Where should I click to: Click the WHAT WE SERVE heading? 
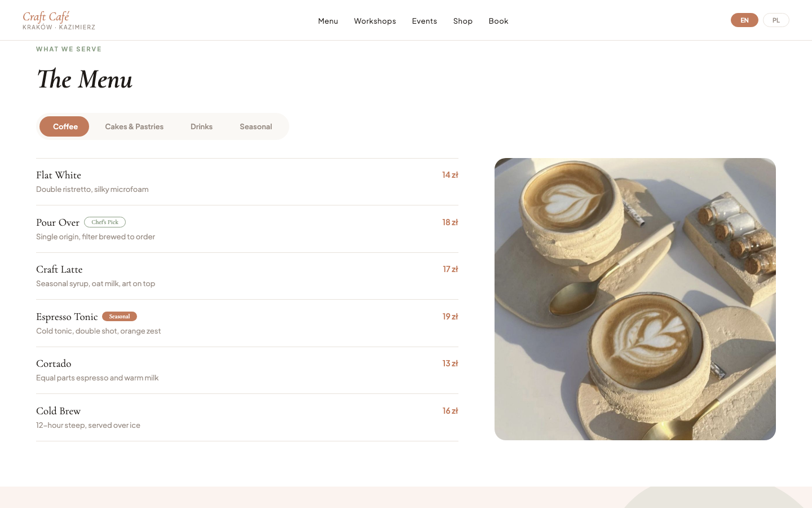point(69,49)
